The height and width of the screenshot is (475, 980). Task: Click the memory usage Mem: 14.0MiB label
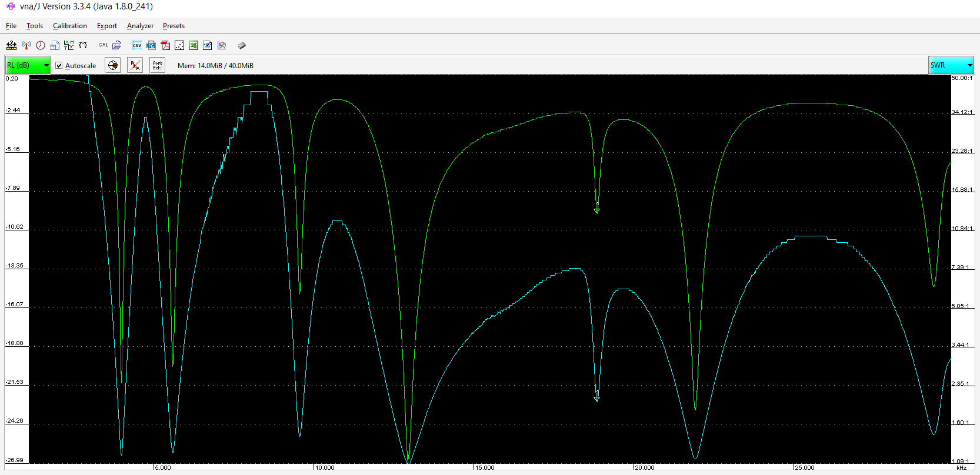[x=215, y=66]
